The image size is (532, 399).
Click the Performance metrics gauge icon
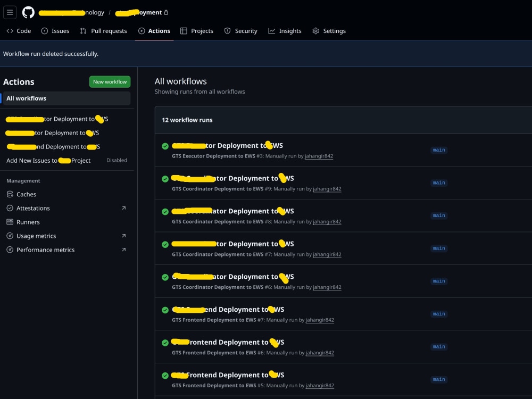point(10,250)
